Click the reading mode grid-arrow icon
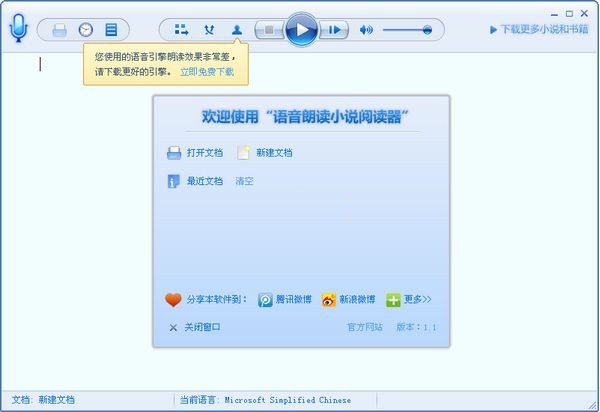Viewport: 600px width, 412px height. point(181,29)
